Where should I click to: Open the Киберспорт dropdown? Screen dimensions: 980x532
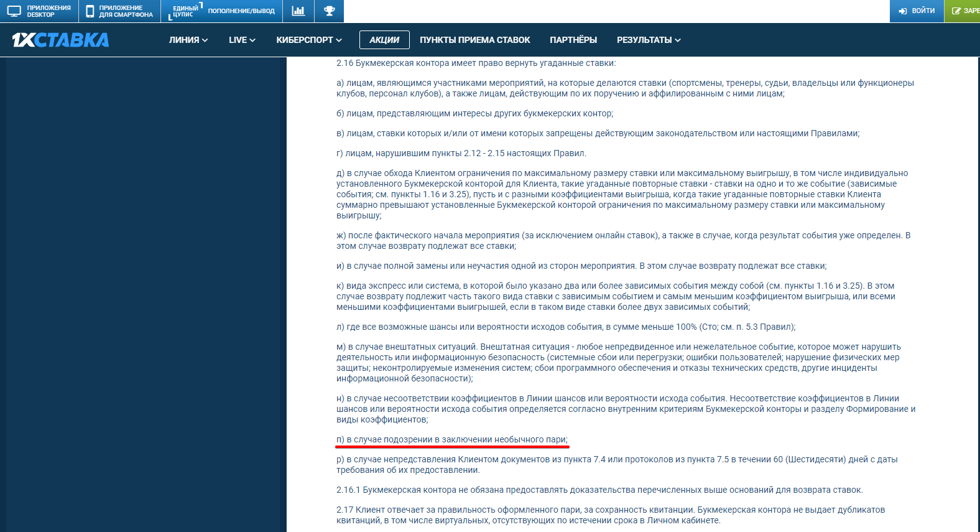point(309,40)
